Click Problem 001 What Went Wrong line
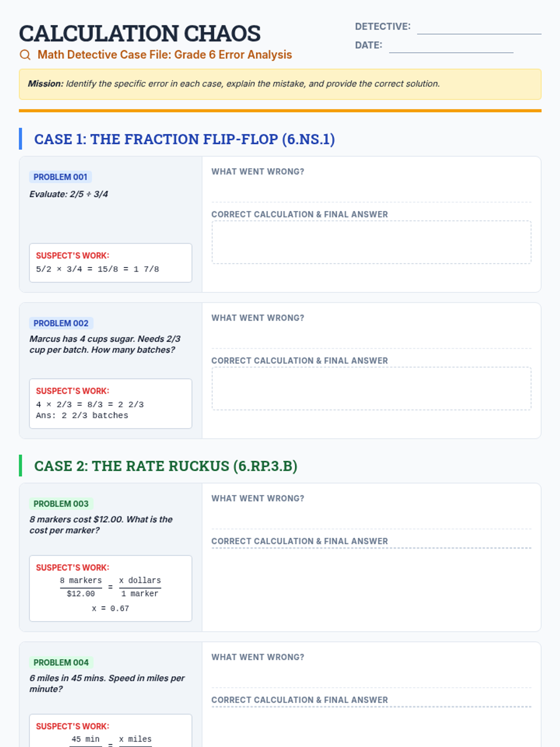 371,190
